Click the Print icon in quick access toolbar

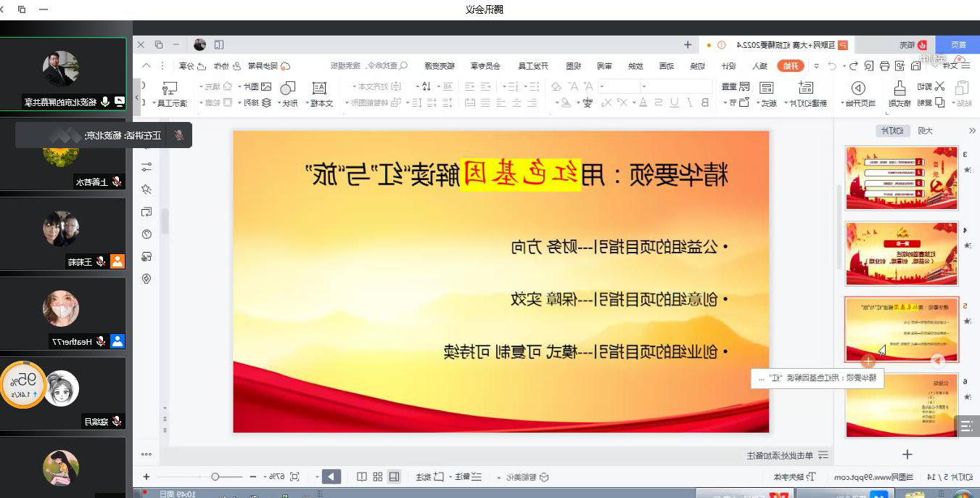(884, 66)
